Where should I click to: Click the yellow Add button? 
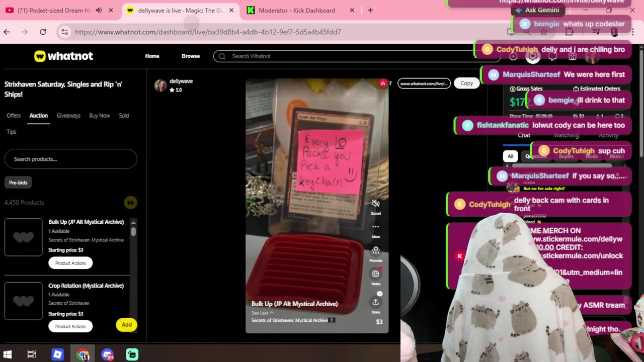click(126, 325)
